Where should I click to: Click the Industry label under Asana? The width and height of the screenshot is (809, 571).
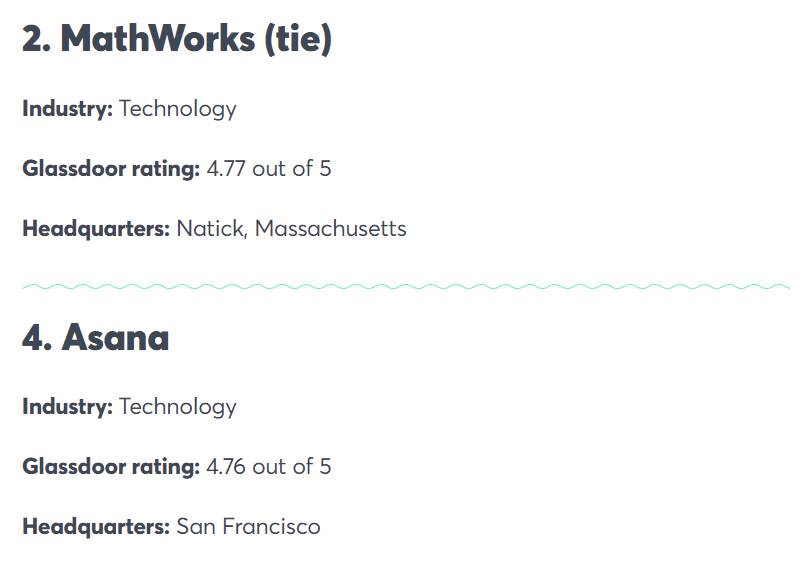67,407
